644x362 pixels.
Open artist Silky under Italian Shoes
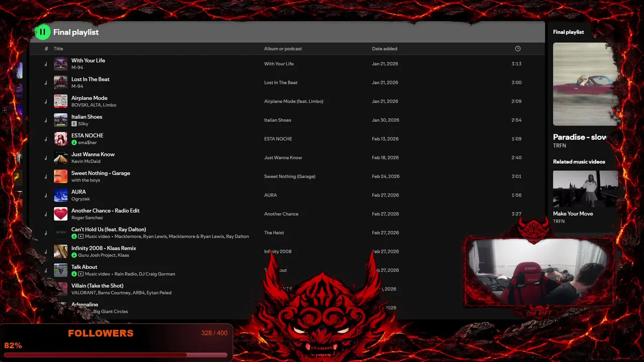click(x=83, y=124)
